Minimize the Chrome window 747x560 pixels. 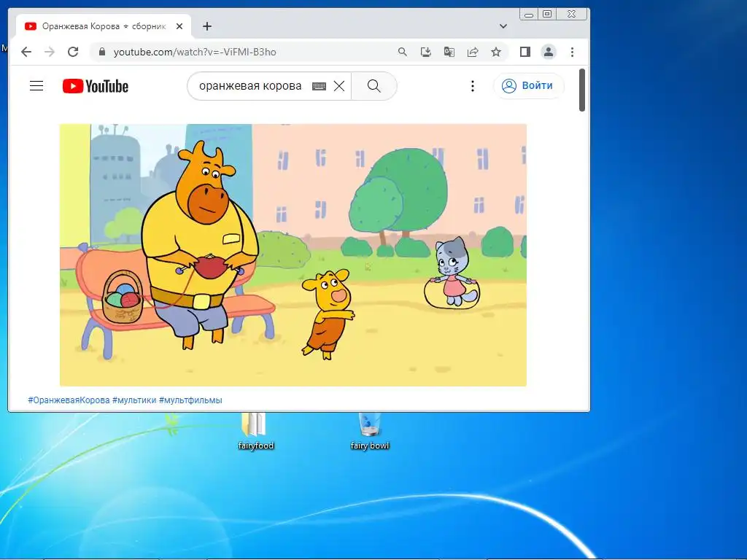(x=529, y=15)
